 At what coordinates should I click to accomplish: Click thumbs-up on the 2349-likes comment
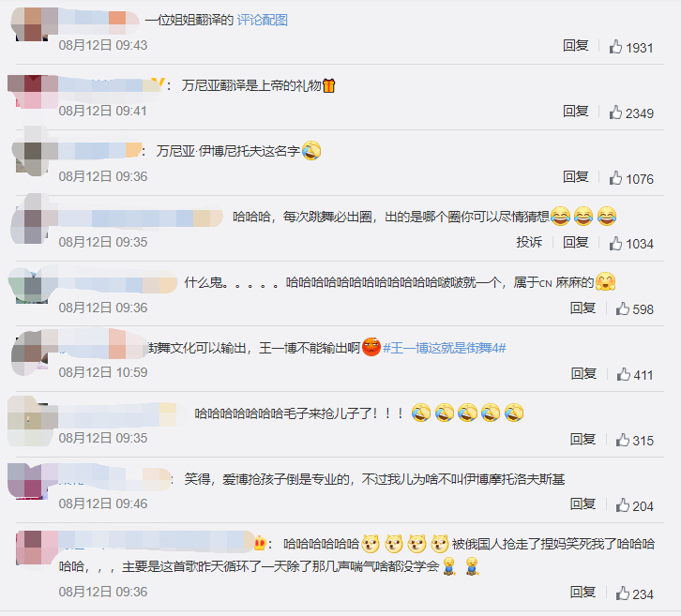point(615,112)
